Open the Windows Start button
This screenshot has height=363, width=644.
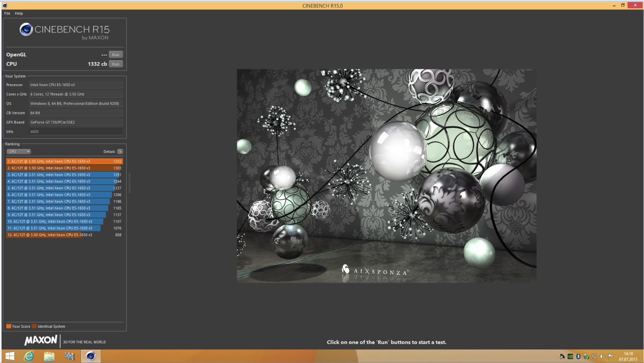(x=10, y=356)
